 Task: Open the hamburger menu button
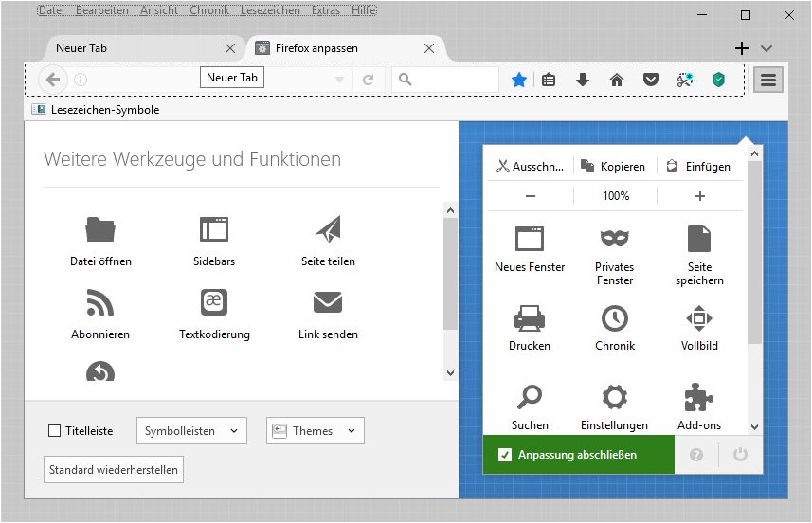(768, 80)
